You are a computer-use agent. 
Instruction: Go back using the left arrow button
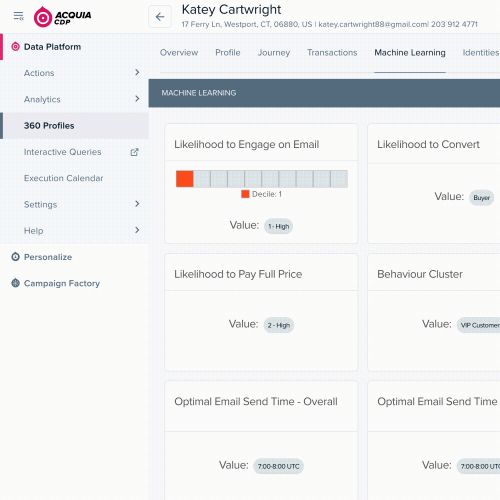160,17
